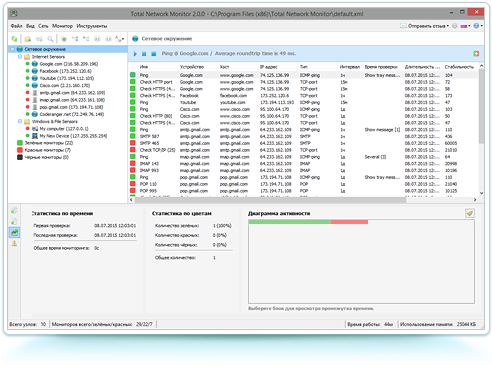Click the green-red plus icon beside monitor bar
492x374 pixels.
[x=476, y=54]
